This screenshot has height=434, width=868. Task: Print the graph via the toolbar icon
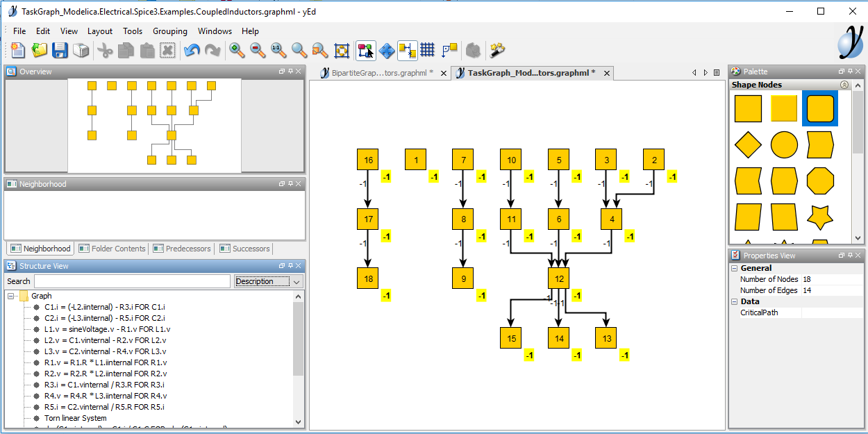click(x=81, y=50)
